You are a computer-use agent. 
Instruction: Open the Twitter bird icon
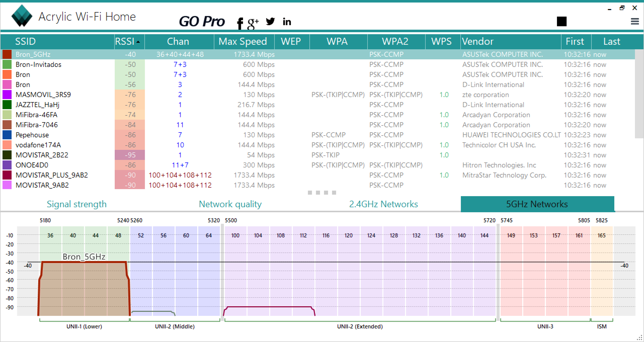(271, 21)
